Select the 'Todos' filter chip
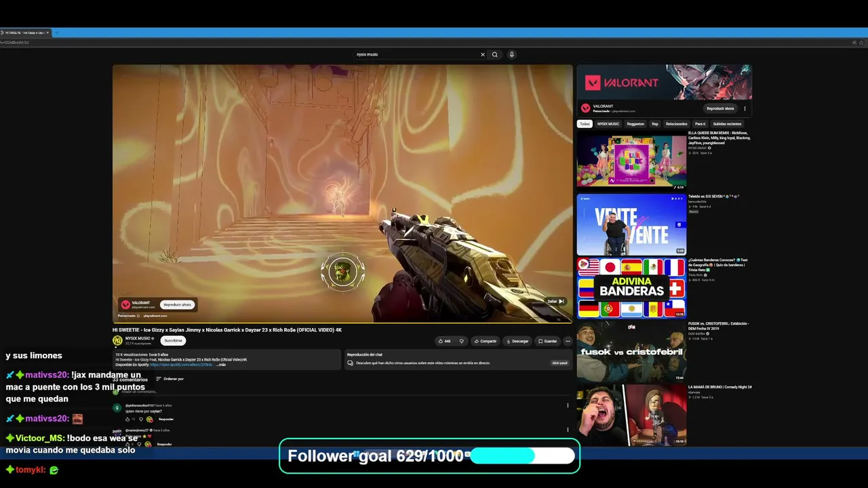 [585, 124]
